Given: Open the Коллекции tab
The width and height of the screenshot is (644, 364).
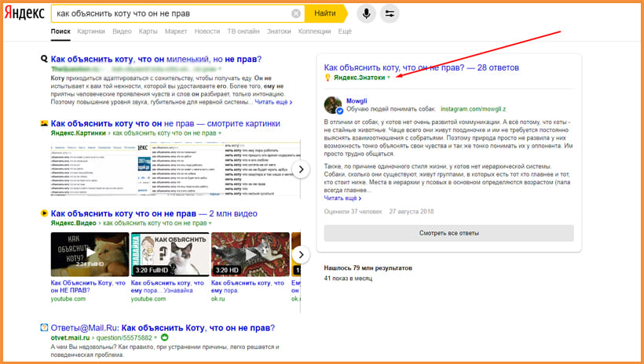Looking at the screenshot, I should [314, 31].
